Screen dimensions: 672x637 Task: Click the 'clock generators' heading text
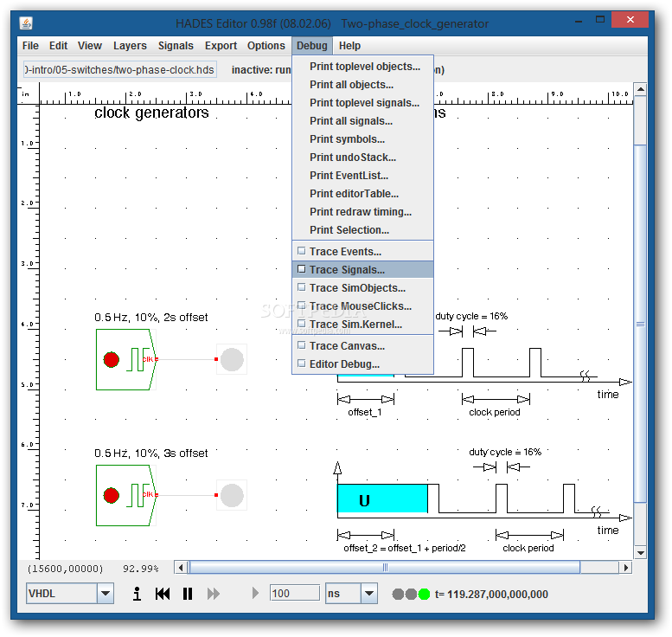click(151, 113)
